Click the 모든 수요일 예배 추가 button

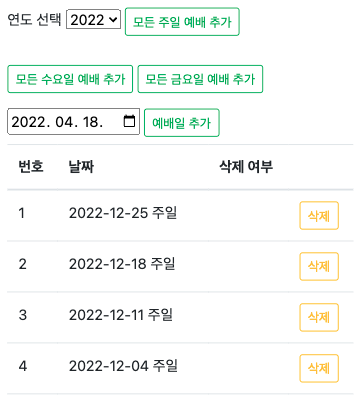70,79
